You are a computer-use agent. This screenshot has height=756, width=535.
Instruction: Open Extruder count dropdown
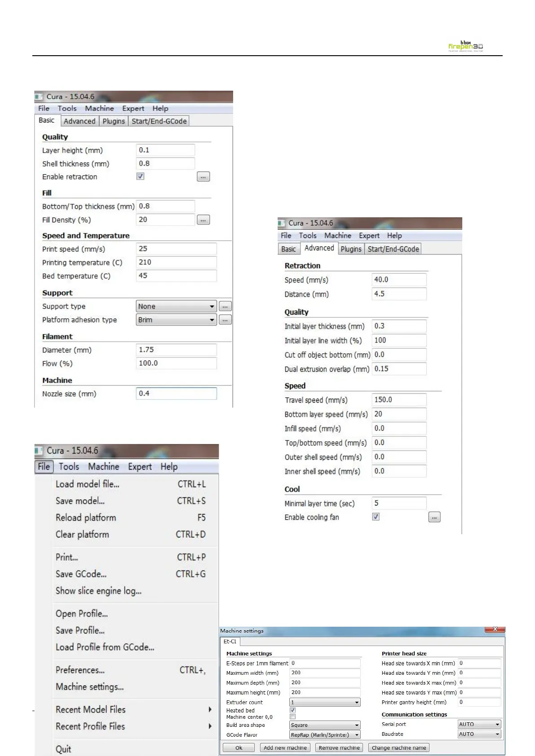pos(325,702)
